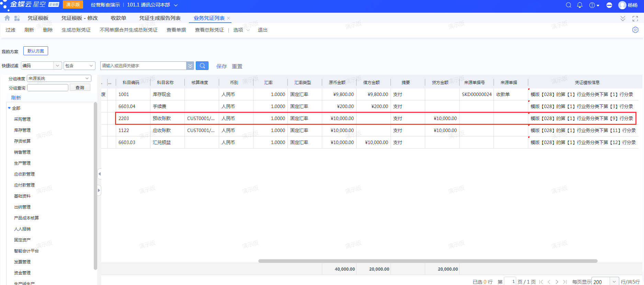Select the 业务凭证列表 tab

coord(209,18)
